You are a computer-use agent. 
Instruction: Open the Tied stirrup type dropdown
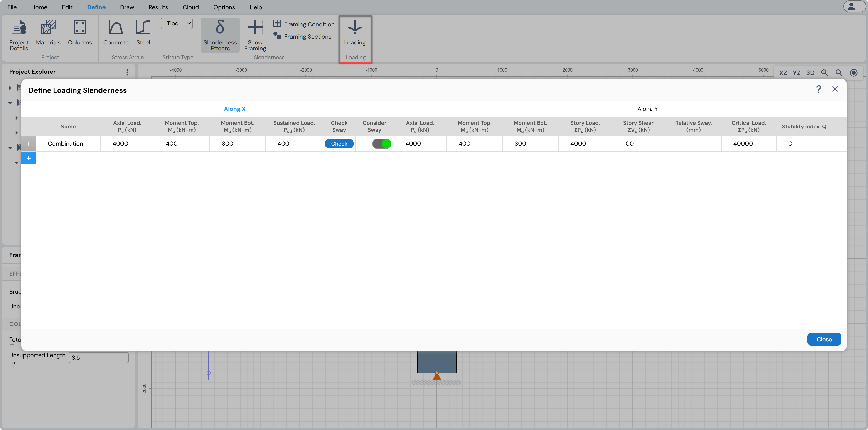(177, 23)
